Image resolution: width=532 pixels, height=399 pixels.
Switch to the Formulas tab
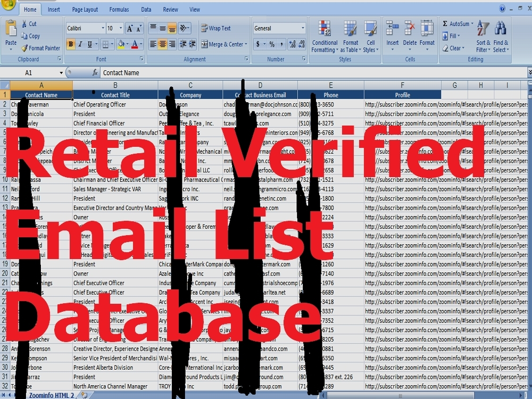coord(119,10)
